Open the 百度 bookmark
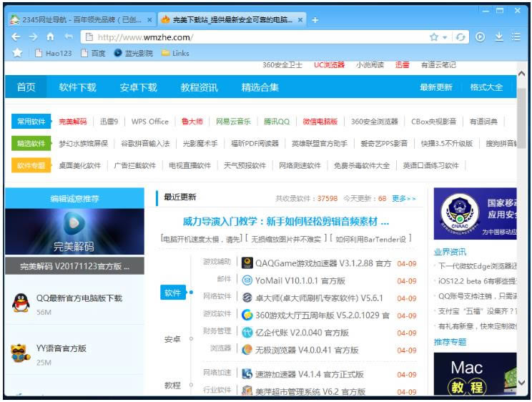Image resolution: width=532 pixels, height=402 pixels. click(93, 54)
